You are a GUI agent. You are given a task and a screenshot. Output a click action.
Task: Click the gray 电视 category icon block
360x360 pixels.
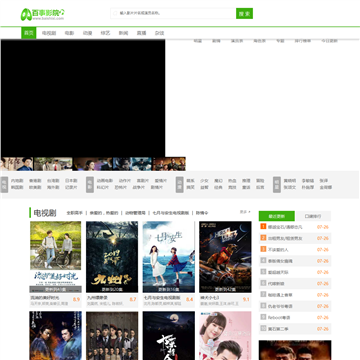click(x=4, y=185)
